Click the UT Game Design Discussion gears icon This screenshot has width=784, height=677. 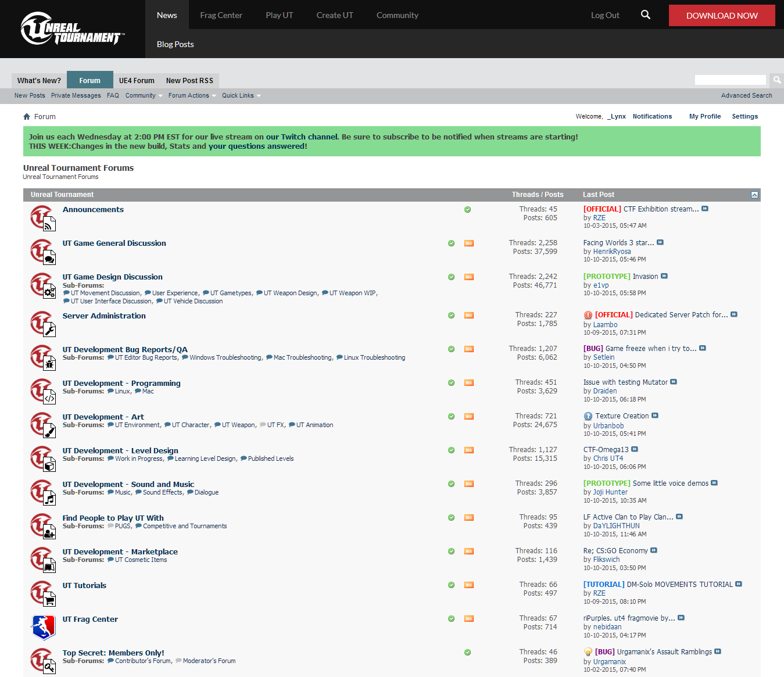43,285
